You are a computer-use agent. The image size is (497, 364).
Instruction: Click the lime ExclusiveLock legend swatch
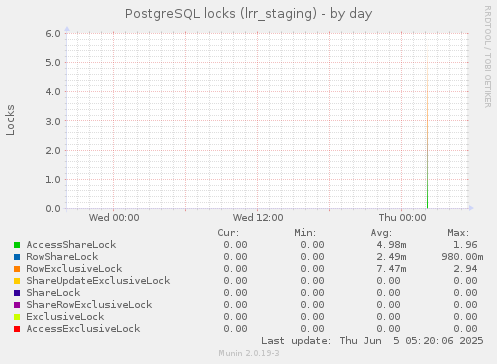pyautogui.click(x=17, y=317)
